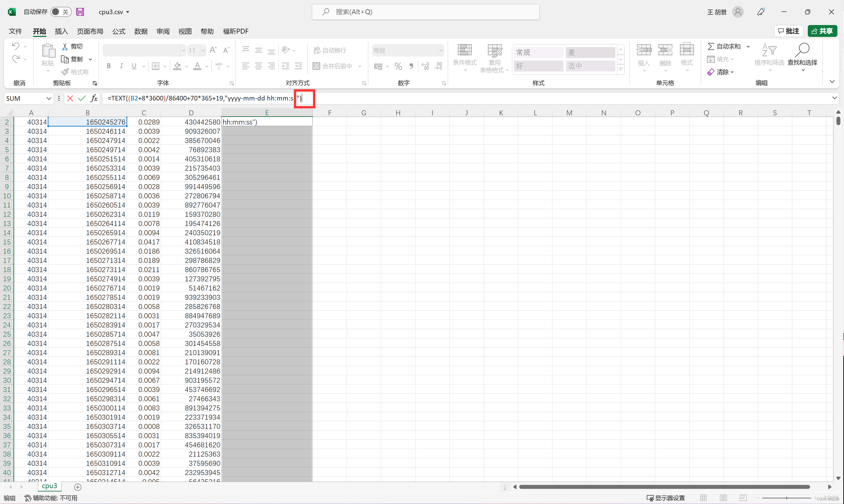Switch to Page Break Preview button

(743, 498)
